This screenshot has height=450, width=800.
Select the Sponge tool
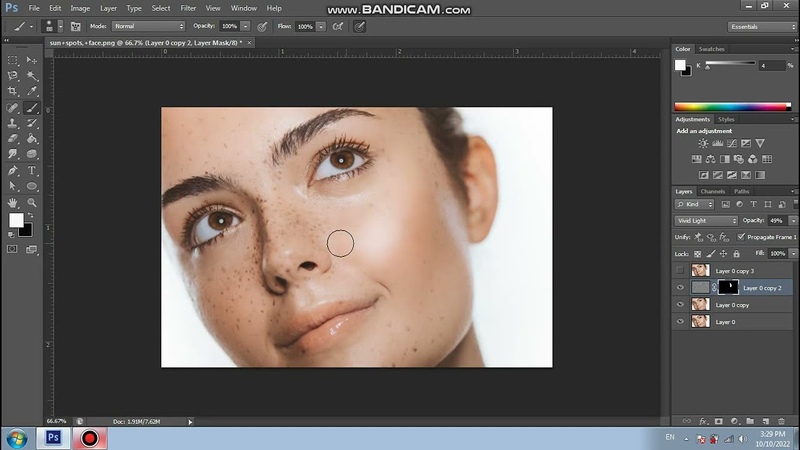32,154
